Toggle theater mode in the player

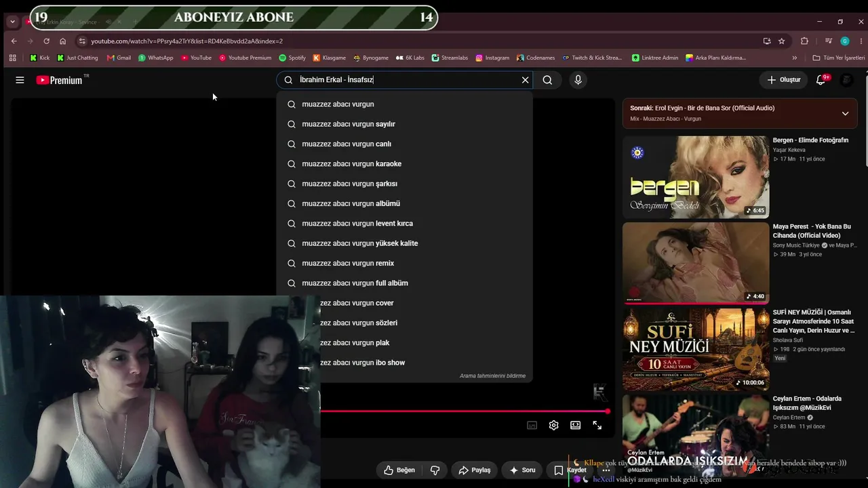click(576, 425)
